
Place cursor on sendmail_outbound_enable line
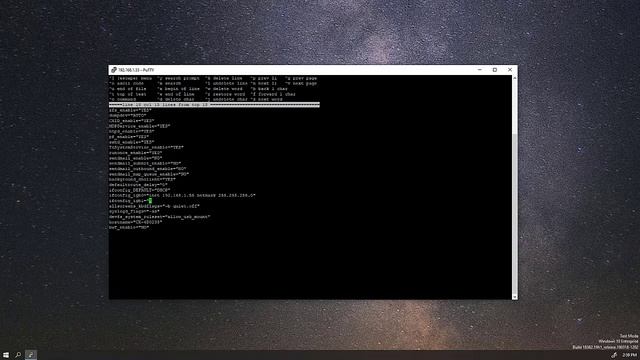[147, 169]
